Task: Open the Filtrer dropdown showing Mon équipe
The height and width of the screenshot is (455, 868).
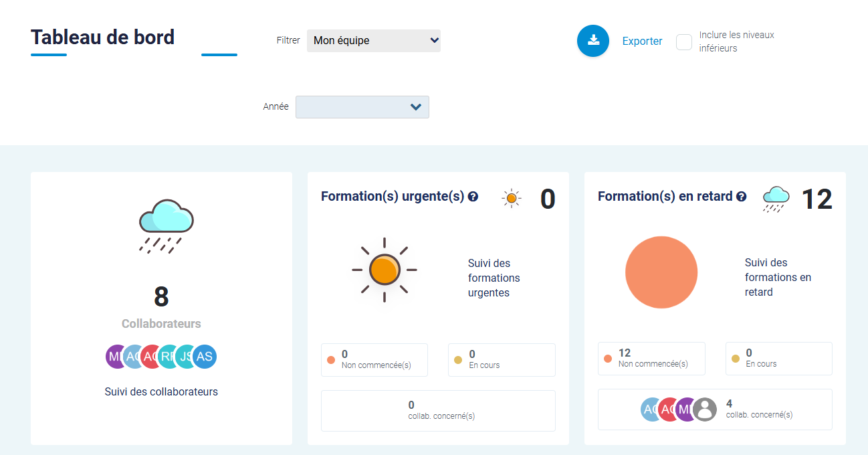Action: point(373,41)
